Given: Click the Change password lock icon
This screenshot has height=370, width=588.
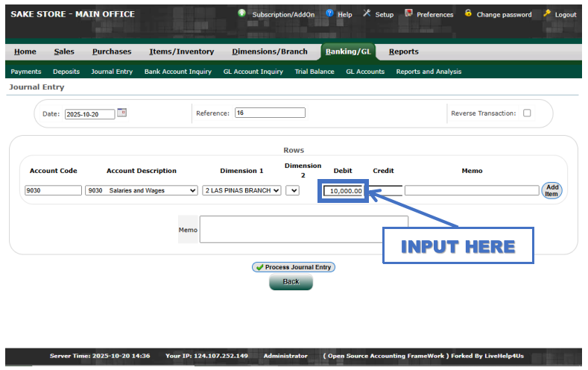Looking at the screenshot, I should pos(468,14).
